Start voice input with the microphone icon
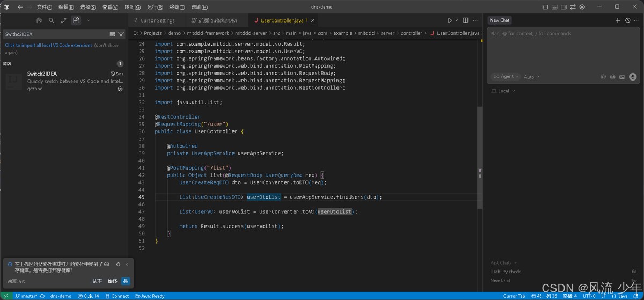This screenshot has height=300, width=644. [633, 77]
